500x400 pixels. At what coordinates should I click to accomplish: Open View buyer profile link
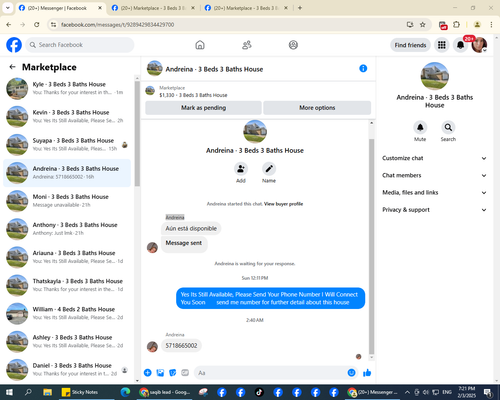click(283, 204)
